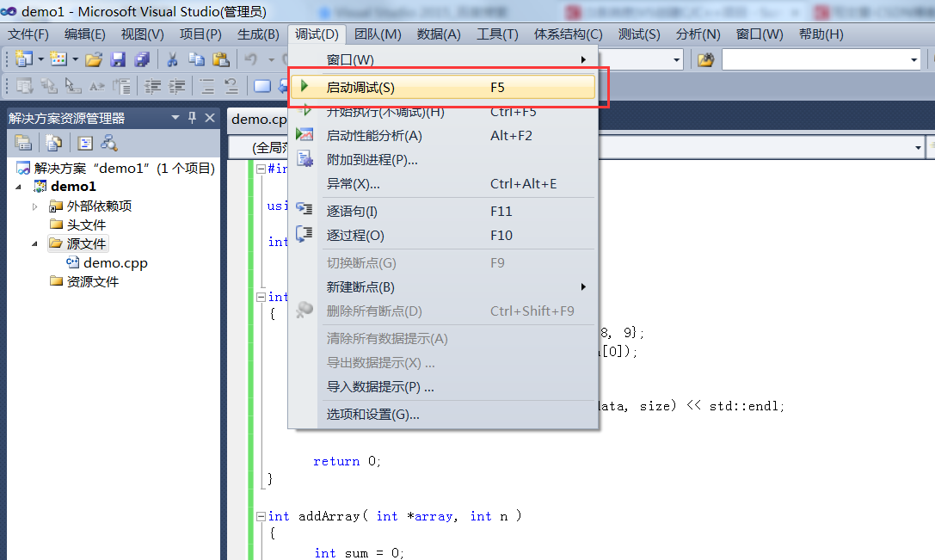This screenshot has height=560, width=935.
Task: Collapse the 源文件 folder node
Action: [34, 243]
